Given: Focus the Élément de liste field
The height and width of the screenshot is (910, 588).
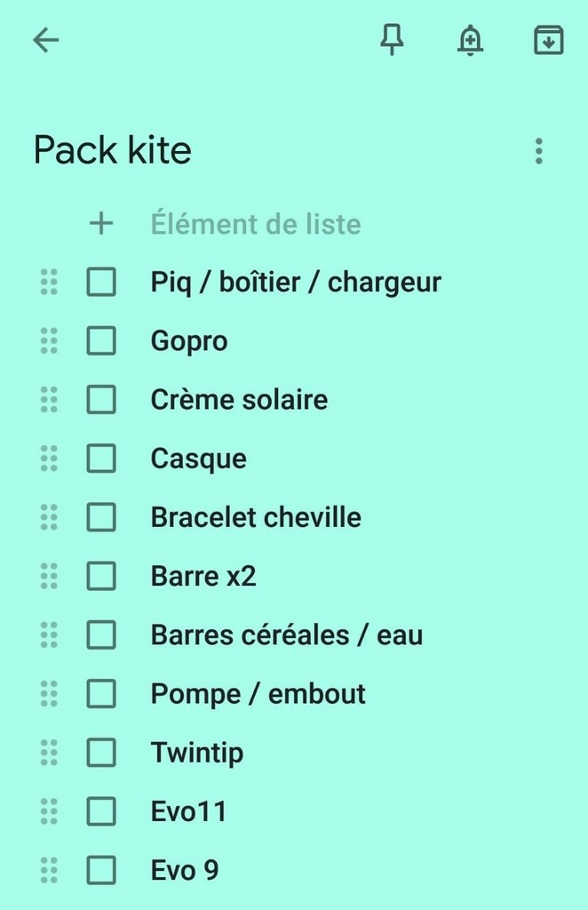Looking at the screenshot, I should (x=256, y=224).
